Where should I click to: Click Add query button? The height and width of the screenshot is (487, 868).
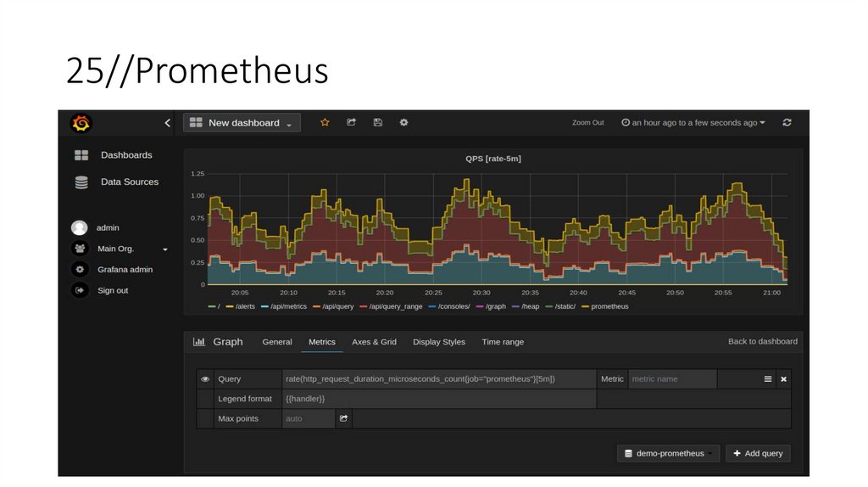click(758, 453)
